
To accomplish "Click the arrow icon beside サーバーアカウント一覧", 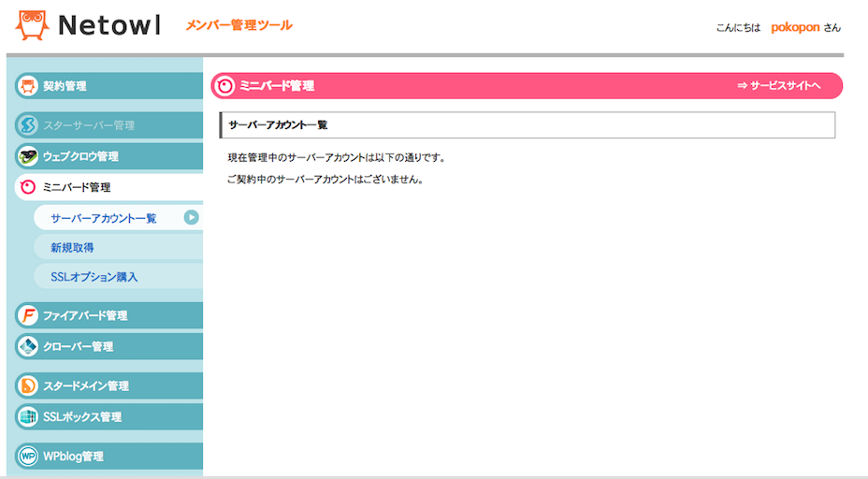I will (191, 218).
